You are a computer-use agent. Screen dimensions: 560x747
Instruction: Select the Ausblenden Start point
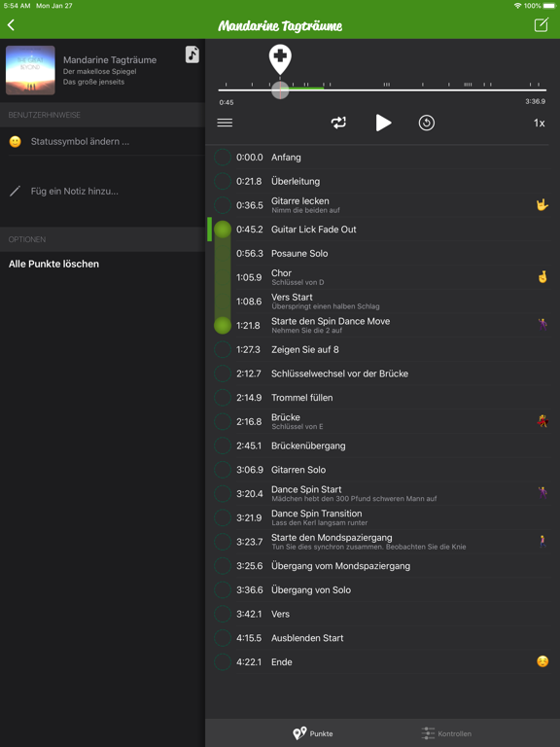[381, 638]
